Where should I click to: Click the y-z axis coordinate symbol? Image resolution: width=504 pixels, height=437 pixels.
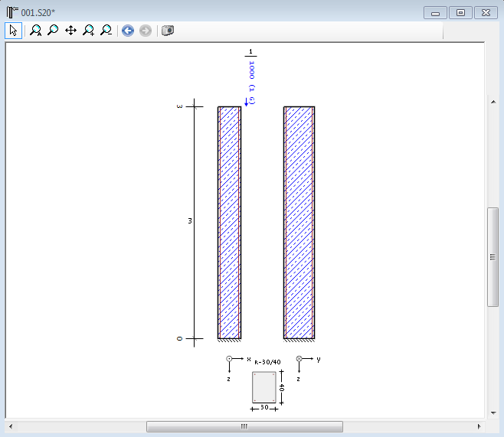(306, 367)
